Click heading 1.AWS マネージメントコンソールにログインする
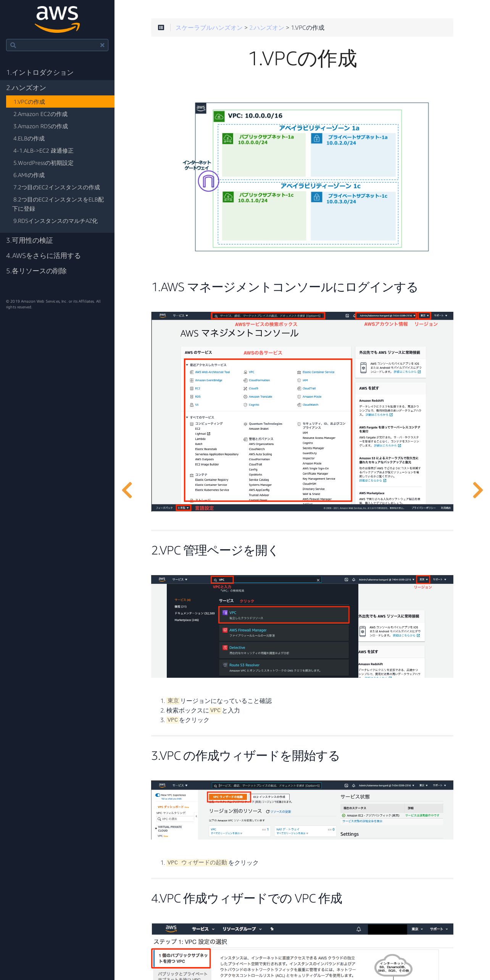 click(285, 287)
